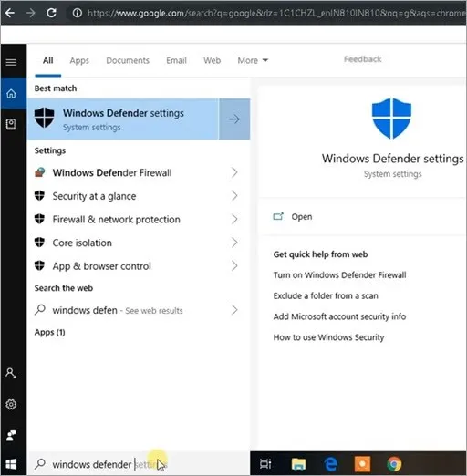467x476 pixels.
Task: Expand the best match arrow for Defender settings
Action: point(234,119)
